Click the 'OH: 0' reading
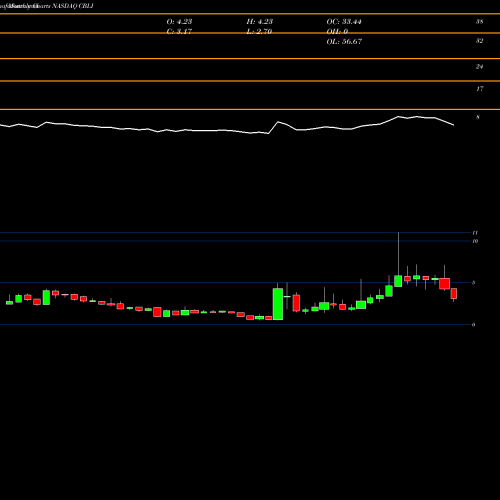Viewport: 500px width, 500px height. pos(337,32)
